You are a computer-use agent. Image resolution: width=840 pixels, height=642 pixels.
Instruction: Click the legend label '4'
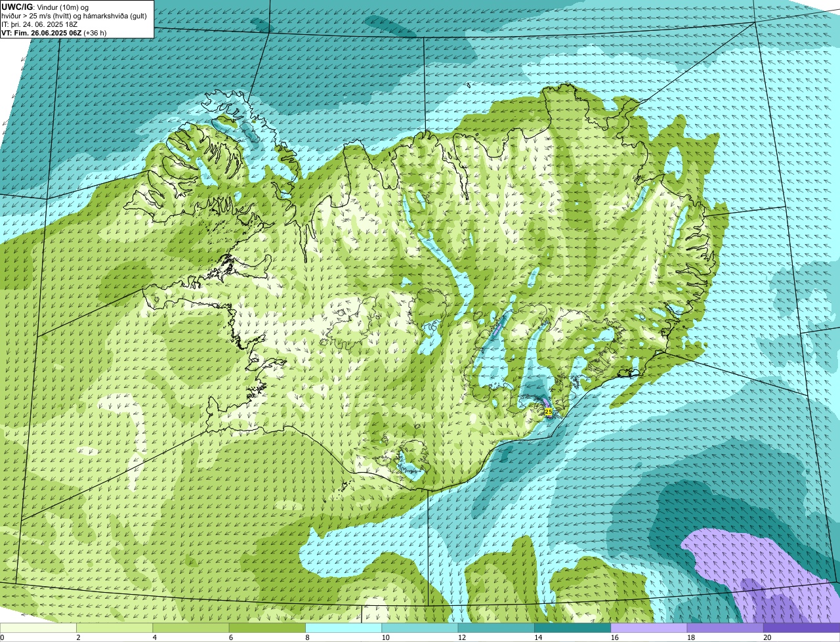point(154,637)
